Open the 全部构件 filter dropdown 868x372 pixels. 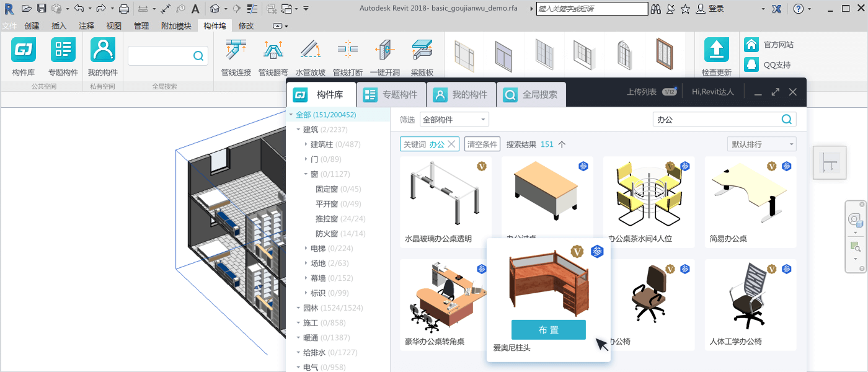(x=454, y=120)
